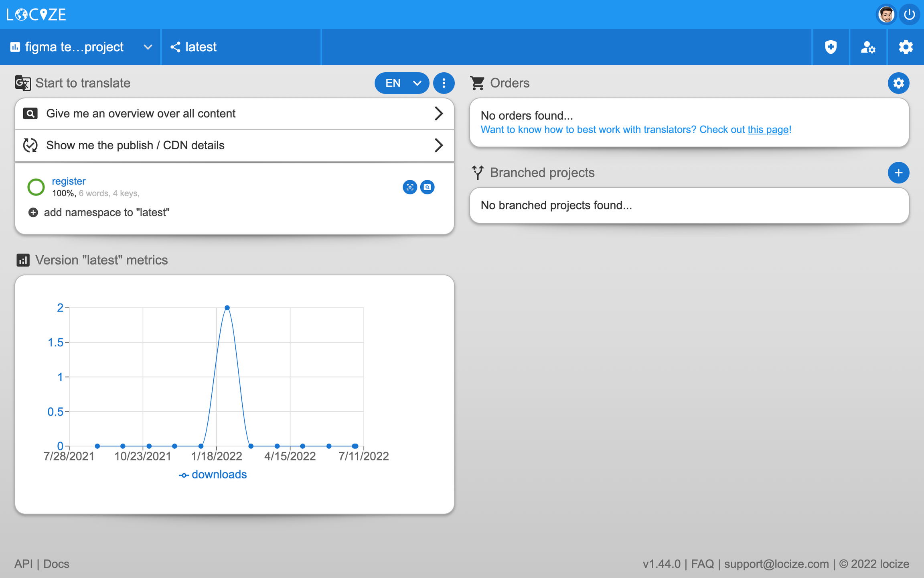The image size is (924, 578).
Task: Click the shield security icon in header
Action: pyautogui.click(x=831, y=47)
